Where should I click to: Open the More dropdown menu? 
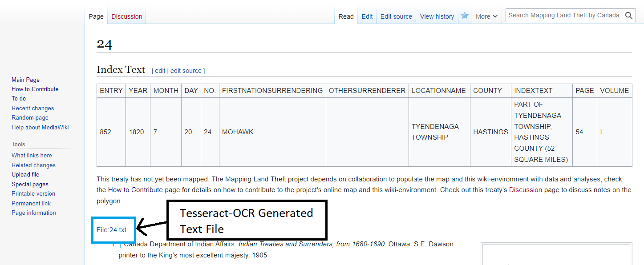(x=486, y=16)
